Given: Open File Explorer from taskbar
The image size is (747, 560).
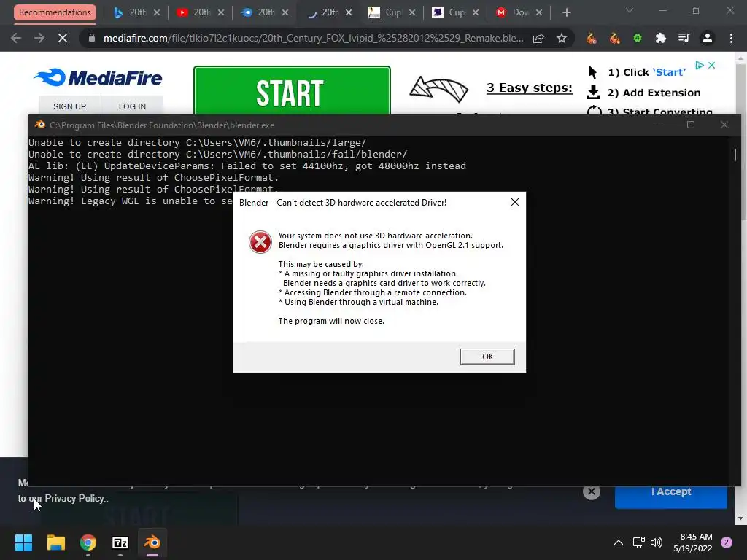Looking at the screenshot, I should pos(55,542).
